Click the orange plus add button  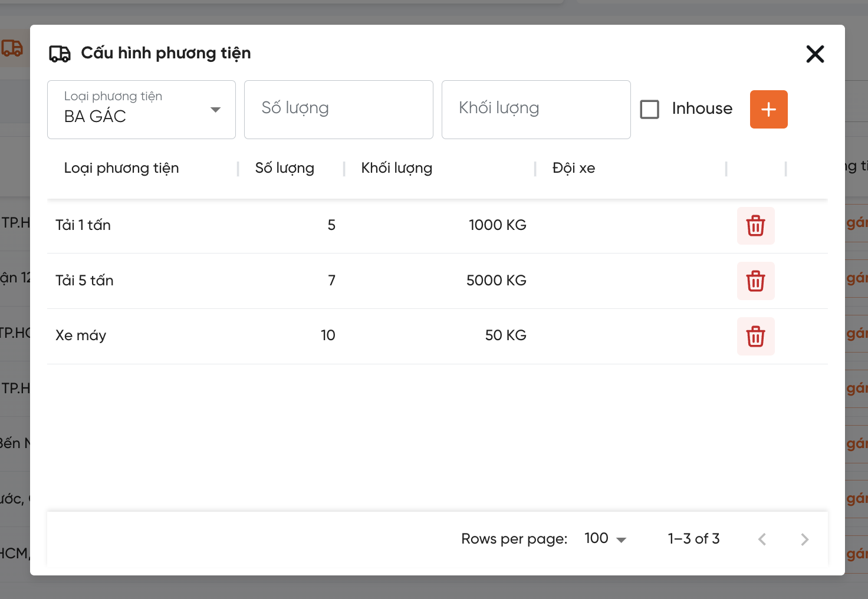click(x=768, y=109)
